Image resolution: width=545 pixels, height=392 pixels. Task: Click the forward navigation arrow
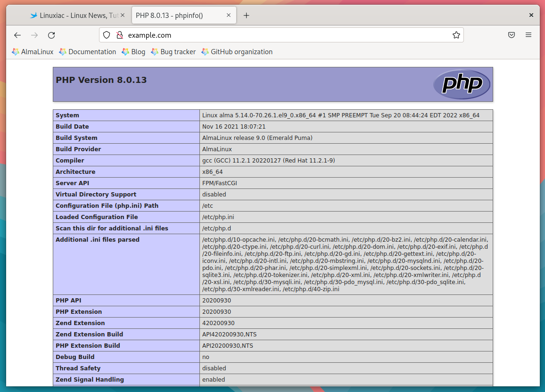34,35
